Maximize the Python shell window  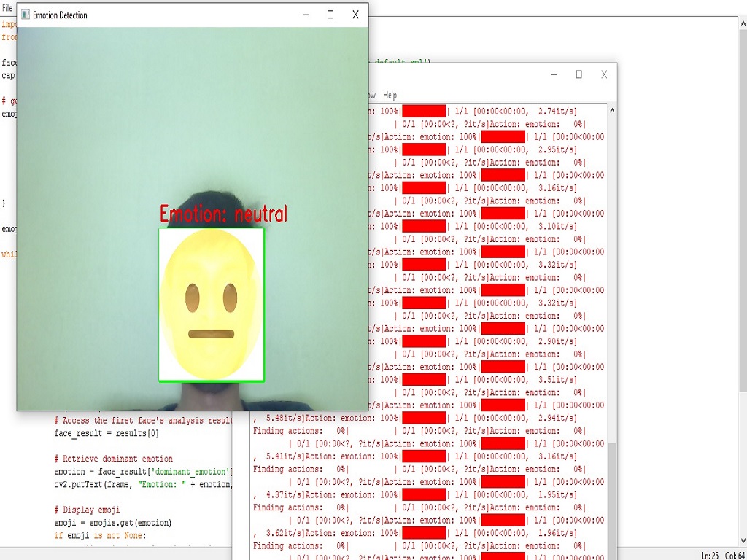578,75
